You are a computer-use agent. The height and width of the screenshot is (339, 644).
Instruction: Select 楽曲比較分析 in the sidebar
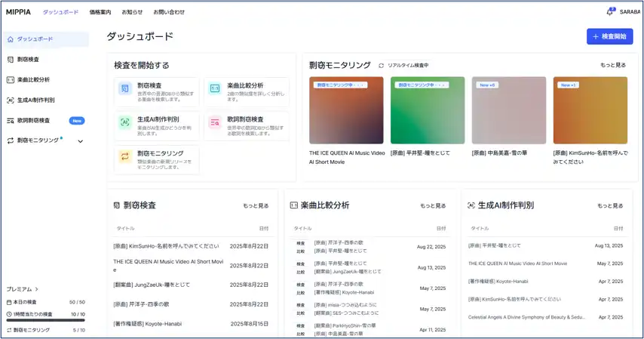coord(33,80)
